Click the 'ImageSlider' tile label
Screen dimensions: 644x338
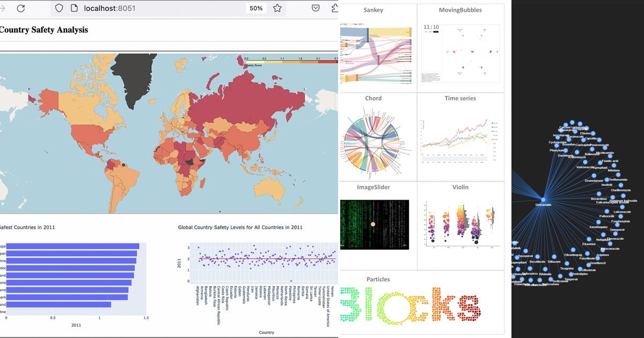click(373, 187)
